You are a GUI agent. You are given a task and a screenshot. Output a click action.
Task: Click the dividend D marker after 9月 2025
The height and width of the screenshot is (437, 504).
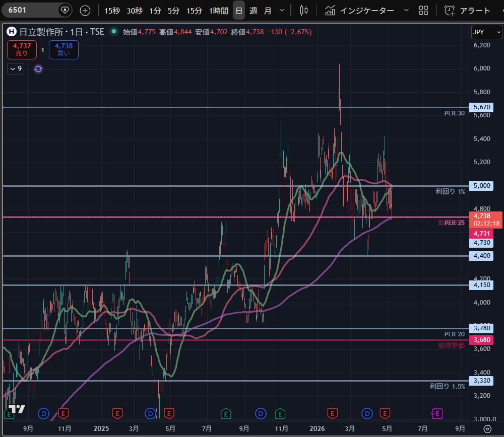[x=261, y=413]
